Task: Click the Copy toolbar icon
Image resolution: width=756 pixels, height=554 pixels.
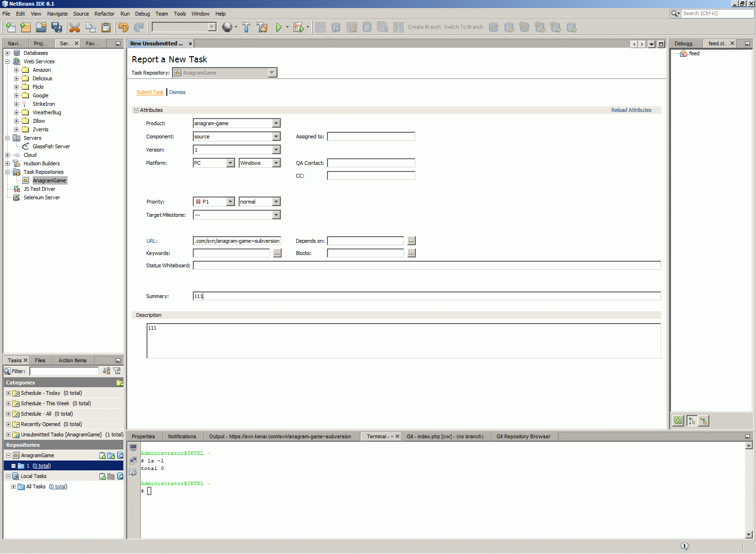Action: 90,27
